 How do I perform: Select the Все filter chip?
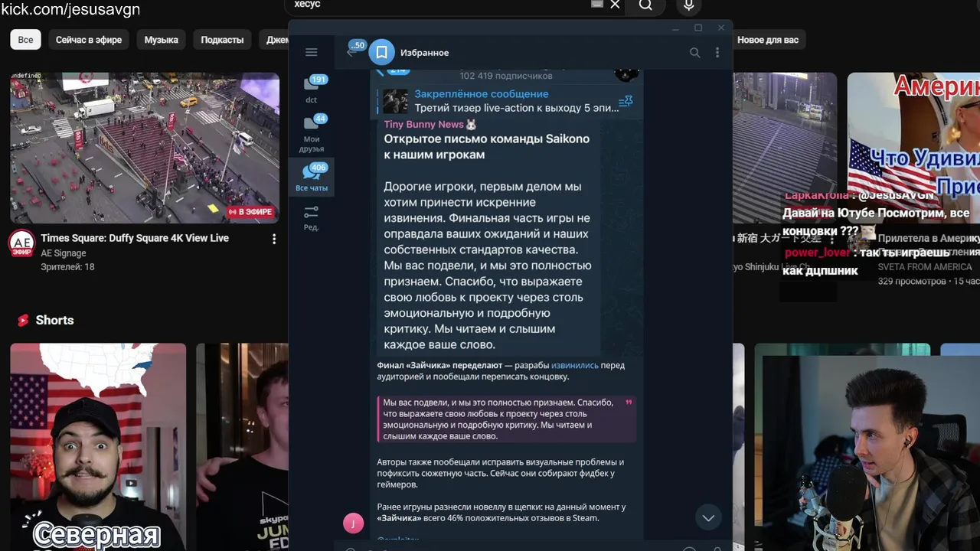click(x=25, y=40)
